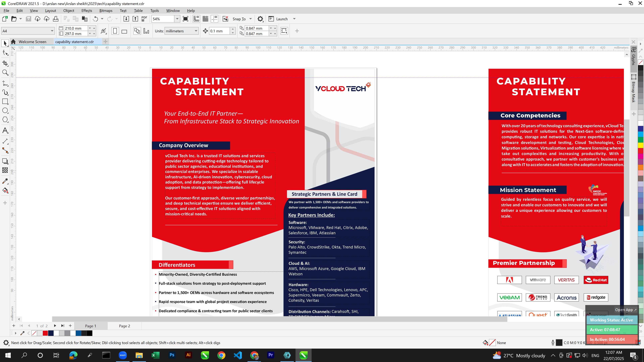This screenshot has height=362, width=644.
Task: Expand the Launch dropdown arrow
Action: click(x=294, y=19)
